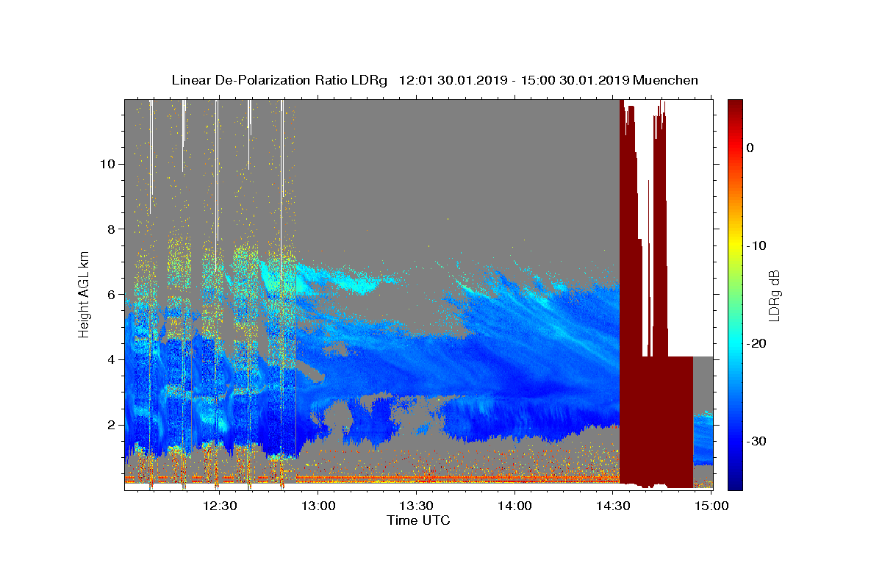
Task: Click the height tick label 6
Action: 110,294
